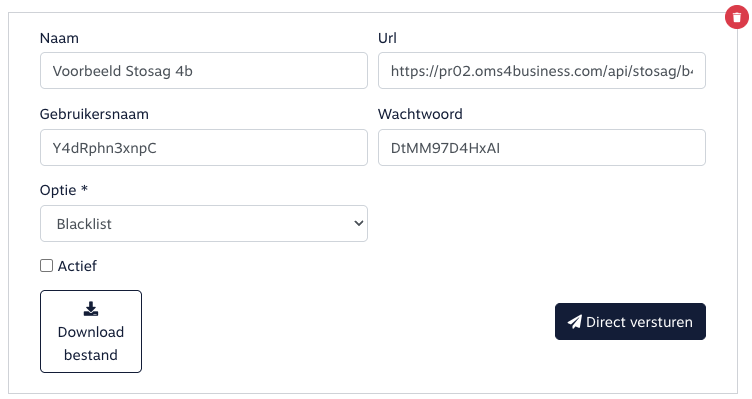The width and height of the screenshot is (752, 399).
Task: Toggle Actief via its text label
Action: (x=77, y=266)
